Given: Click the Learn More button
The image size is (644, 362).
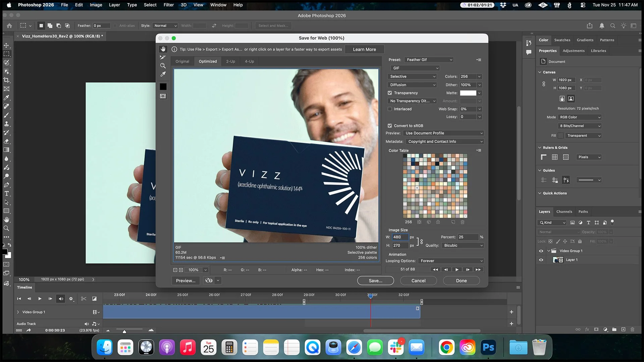Looking at the screenshot, I should (364, 49).
